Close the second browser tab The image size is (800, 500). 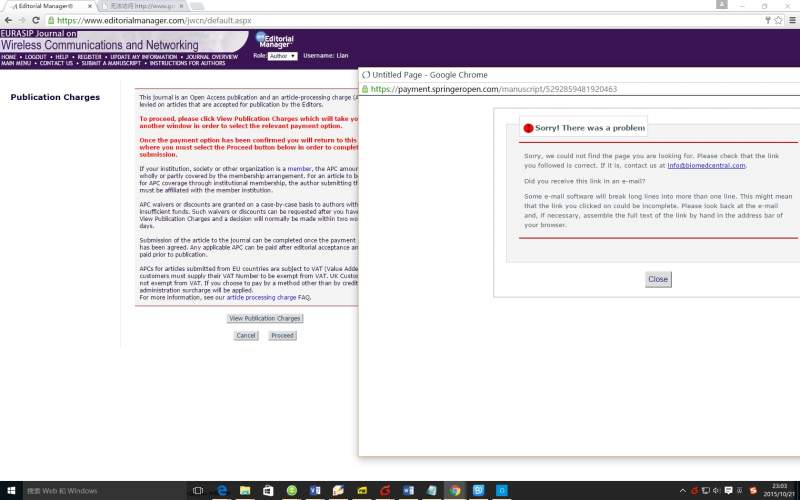[181, 6]
